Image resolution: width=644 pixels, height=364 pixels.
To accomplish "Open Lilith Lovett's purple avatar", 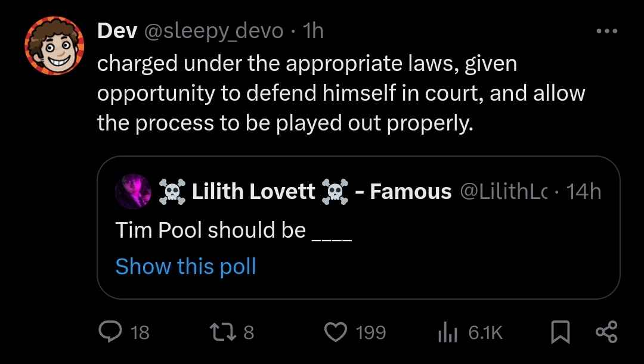I will point(133,191).
